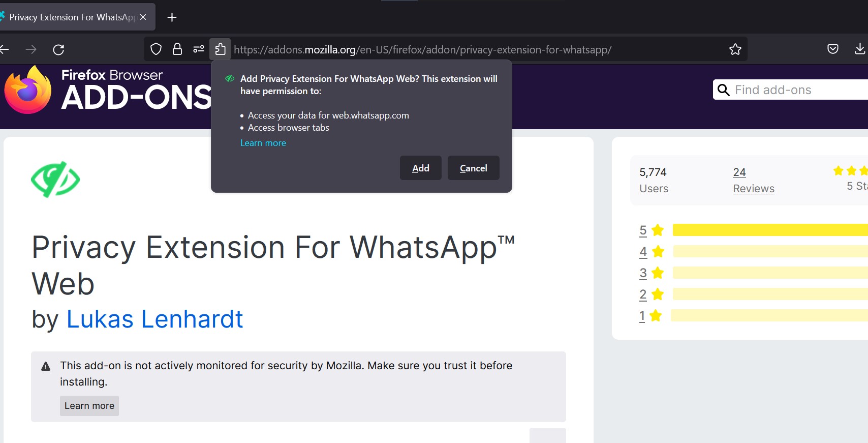Filter reviews by 2 star rating
This screenshot has width=868, height=443.
pos(652,294)
